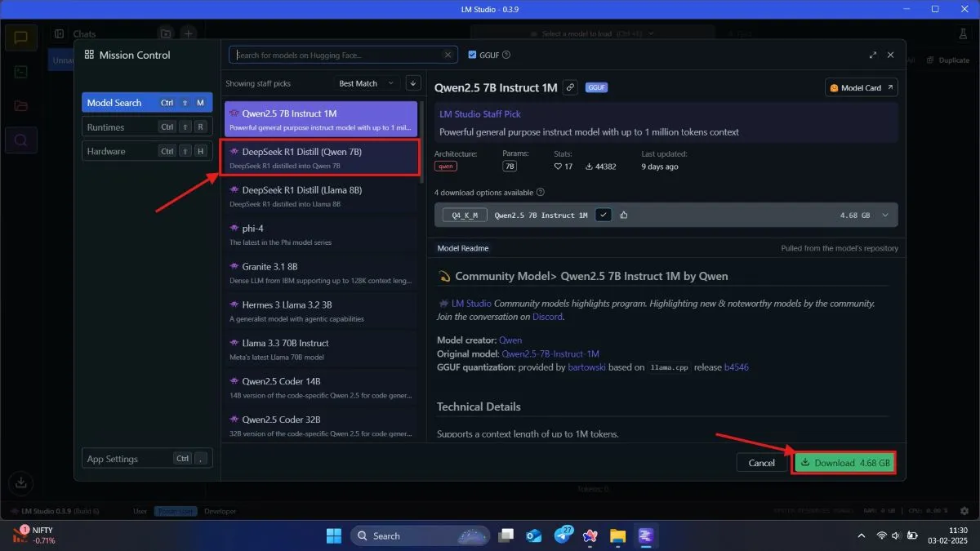980x551 pixels.
Task: Open the flask experiments icon top right
Action: tap(962, 33)
